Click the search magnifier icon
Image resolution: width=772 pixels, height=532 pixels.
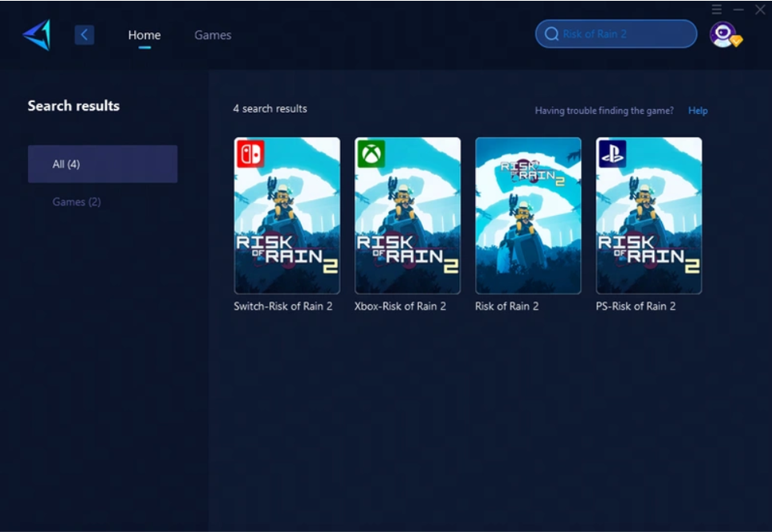(551, 34)
